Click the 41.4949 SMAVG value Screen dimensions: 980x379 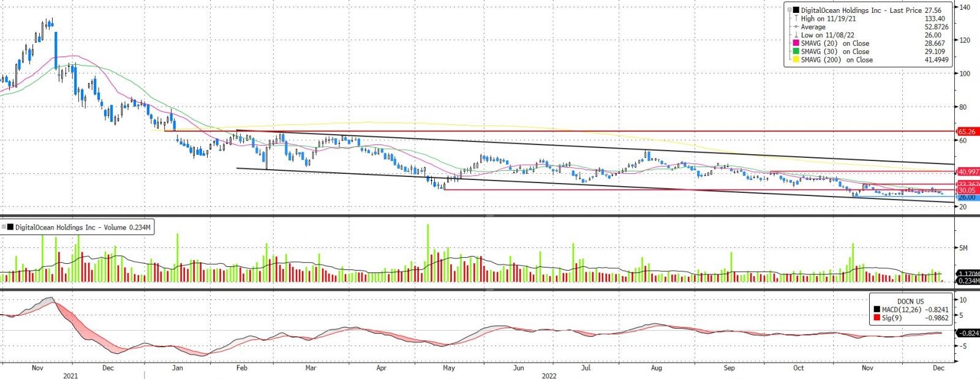(937, 60)
